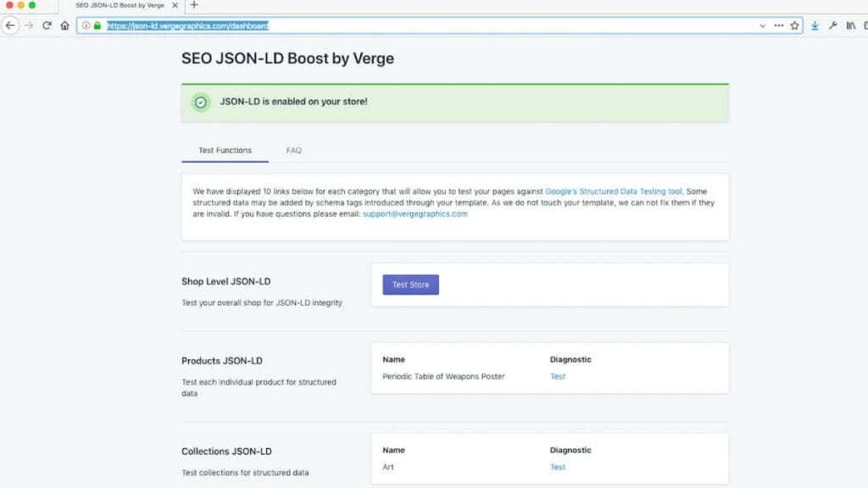Reload the current page
The width and height of the screenshot is (868, 488).
(x=47, y=25)
